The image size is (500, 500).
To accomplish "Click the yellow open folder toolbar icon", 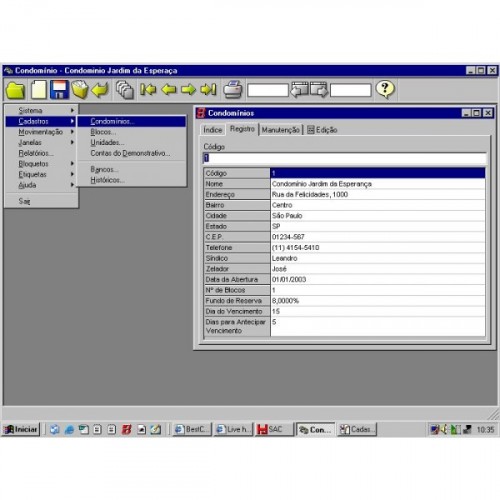I will (x=15, y=90).
